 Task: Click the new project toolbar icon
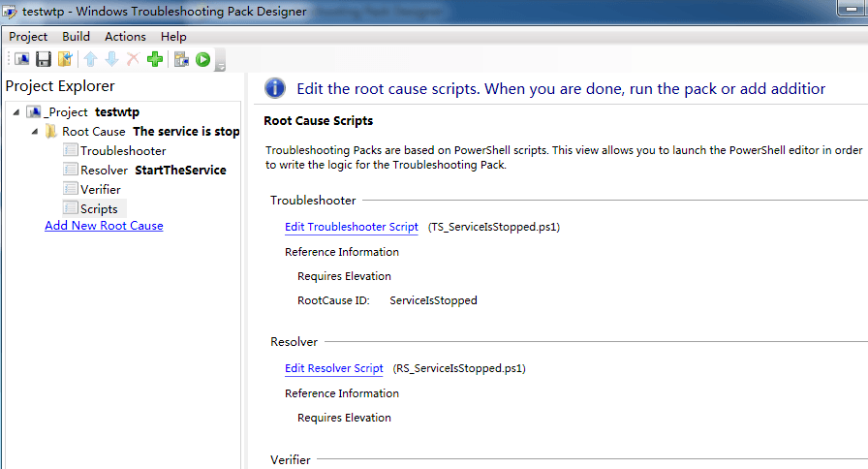[22, 59]
